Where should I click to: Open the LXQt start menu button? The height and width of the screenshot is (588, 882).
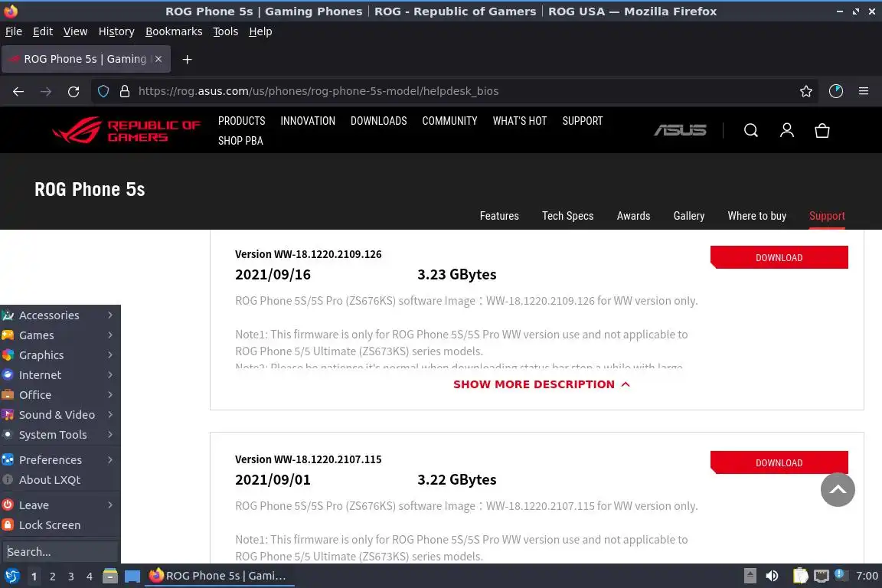pos(11,576)
